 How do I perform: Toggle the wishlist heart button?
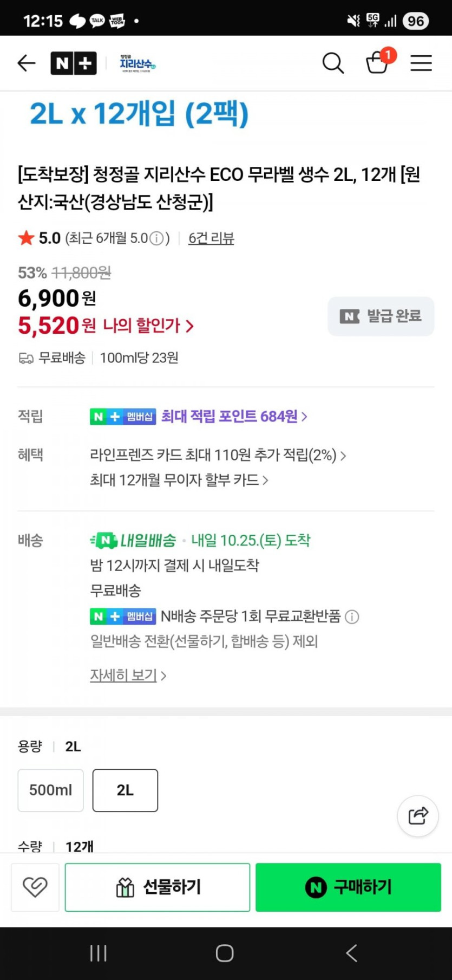(x=35, y=887)
